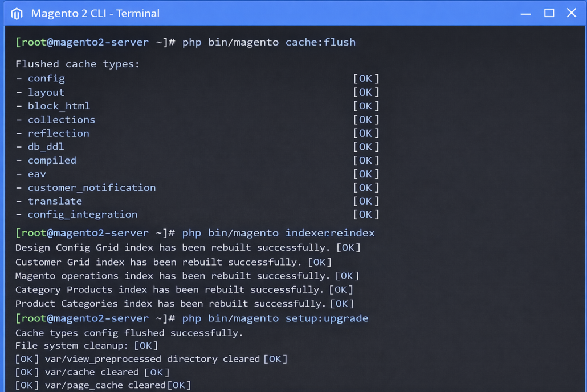587x392 pixels.
Task: Click the var/page_cache cleared line
Action: click(x=103, y=385)
